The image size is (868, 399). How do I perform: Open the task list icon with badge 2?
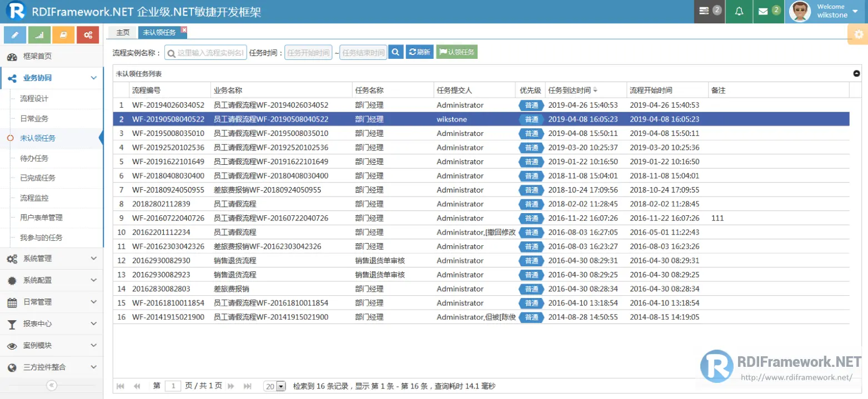coord(710,11)
